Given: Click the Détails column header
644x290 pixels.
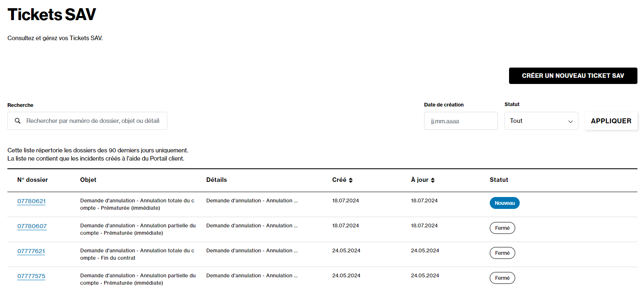Looking at the screenshot, I should pos(217,180).
